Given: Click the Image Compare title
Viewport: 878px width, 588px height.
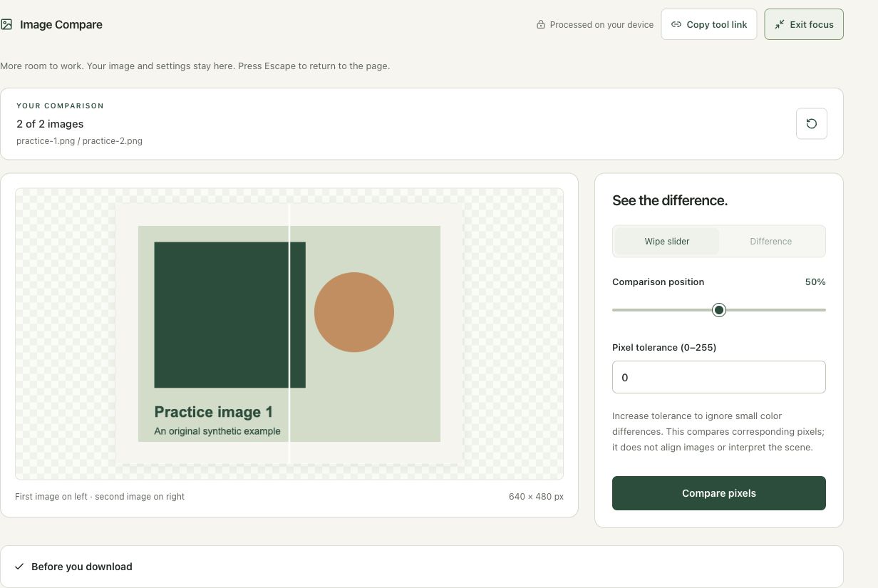Looking at the screenshot, I should (x=61, y=24).
